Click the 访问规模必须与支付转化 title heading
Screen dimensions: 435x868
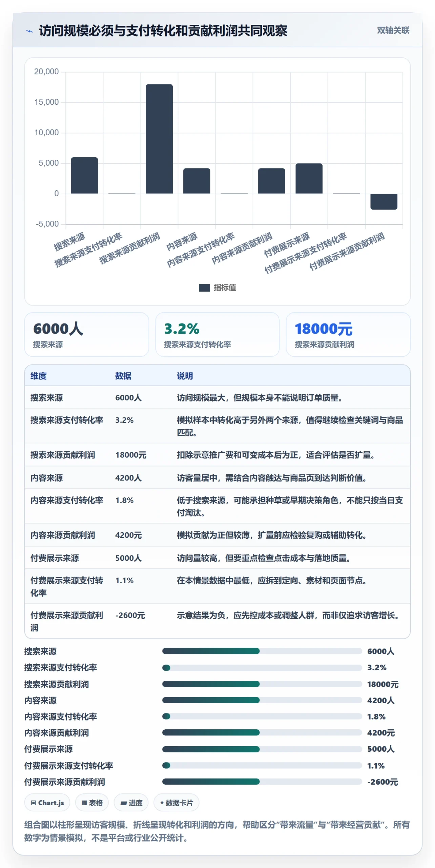click(163, 31)
